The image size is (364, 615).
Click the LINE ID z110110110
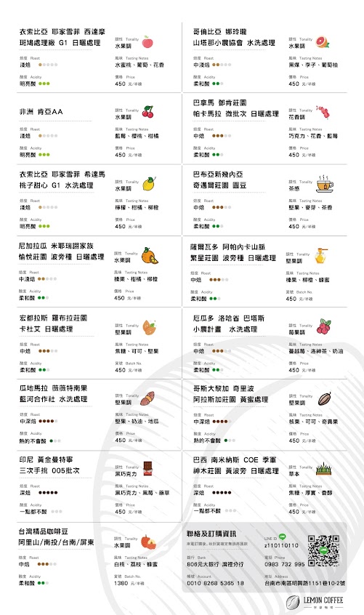[281, 545]
